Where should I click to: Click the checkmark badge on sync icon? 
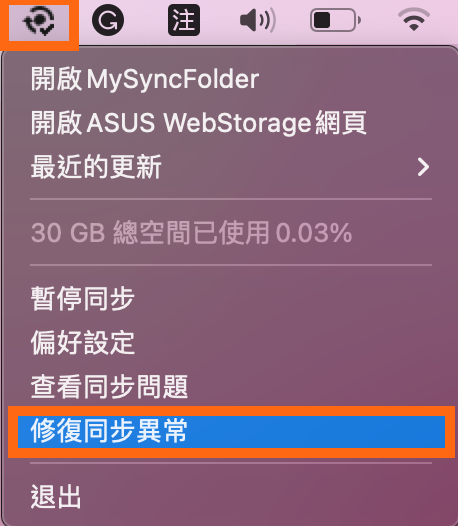pyautogui.click(x=47, y=31)
